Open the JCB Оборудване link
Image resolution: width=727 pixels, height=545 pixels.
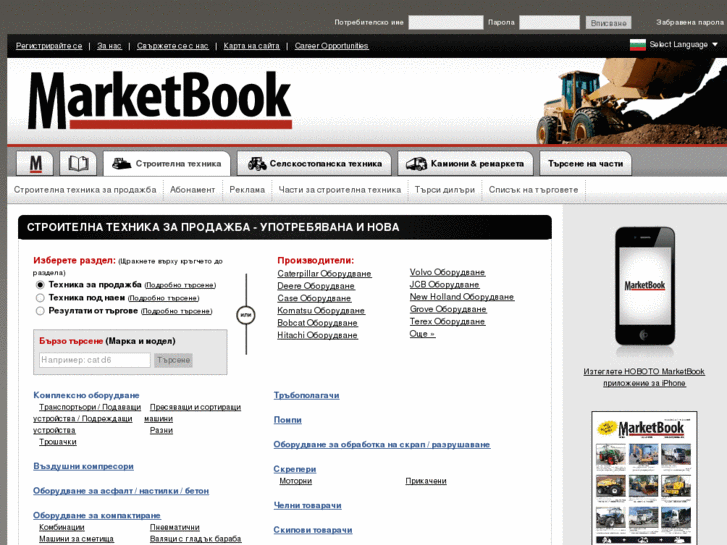[444, 284]
